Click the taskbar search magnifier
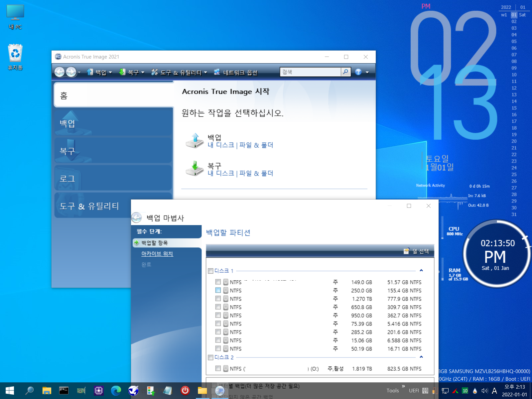The width and height of the screenshot is (532, 399). (30, 391)
